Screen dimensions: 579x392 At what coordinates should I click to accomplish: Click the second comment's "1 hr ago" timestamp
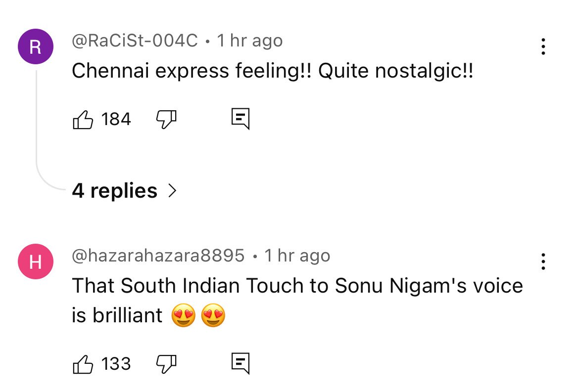pos(297,256)
